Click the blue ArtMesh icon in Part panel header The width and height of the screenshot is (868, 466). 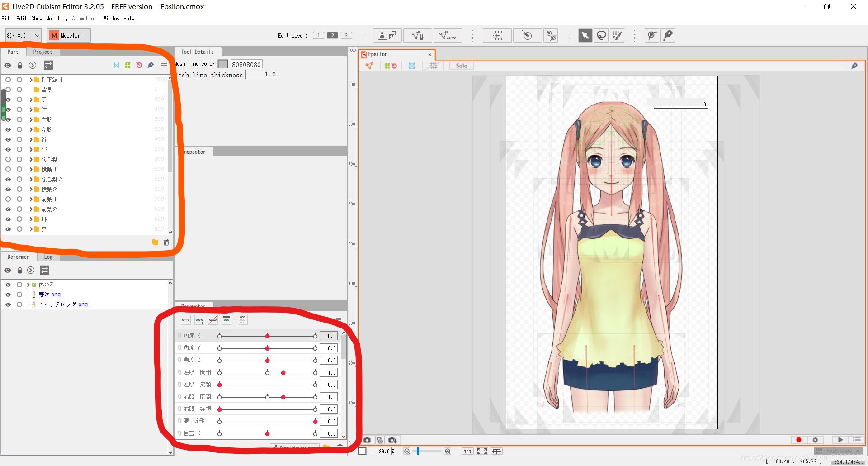pyautogui.click(x=117, y=65)
